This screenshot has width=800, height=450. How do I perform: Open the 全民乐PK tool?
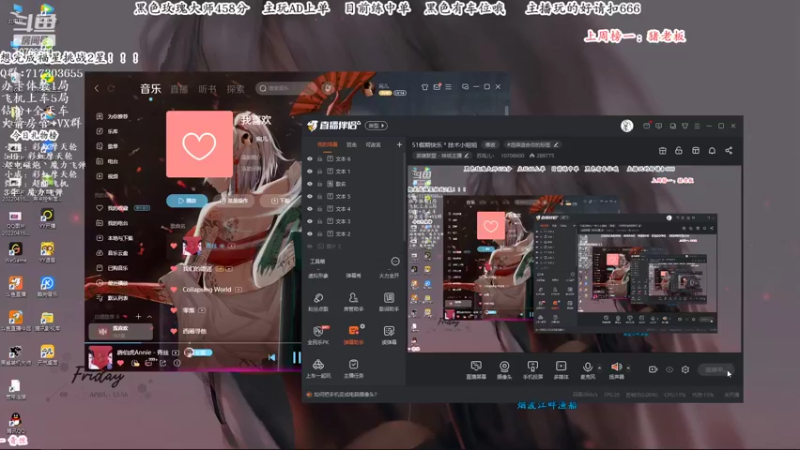318,335
